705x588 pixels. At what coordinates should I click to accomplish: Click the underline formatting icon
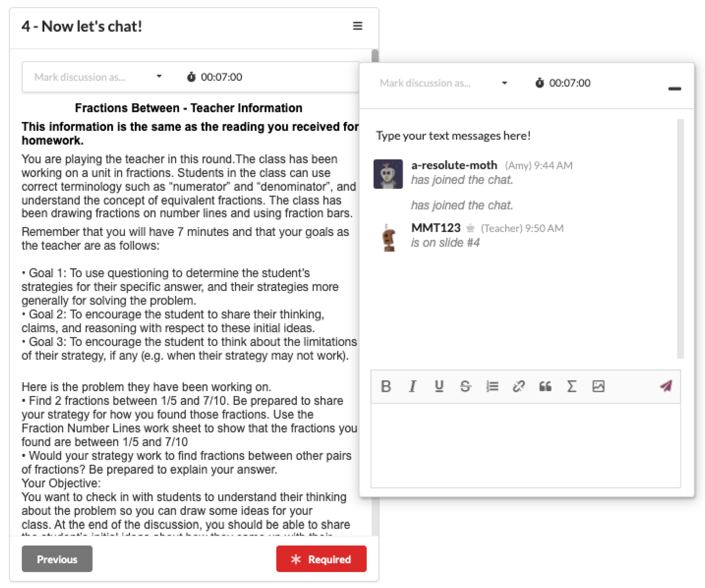439,386
